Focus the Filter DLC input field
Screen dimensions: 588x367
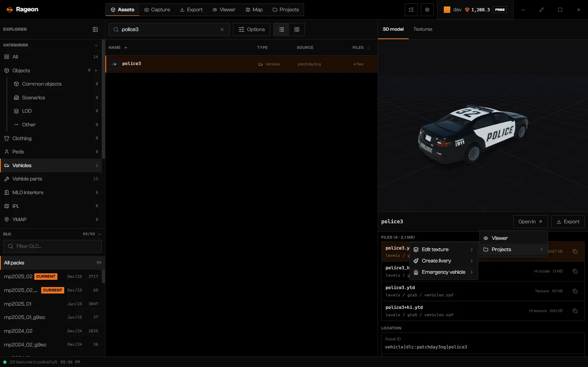click(x=52, y=246)
